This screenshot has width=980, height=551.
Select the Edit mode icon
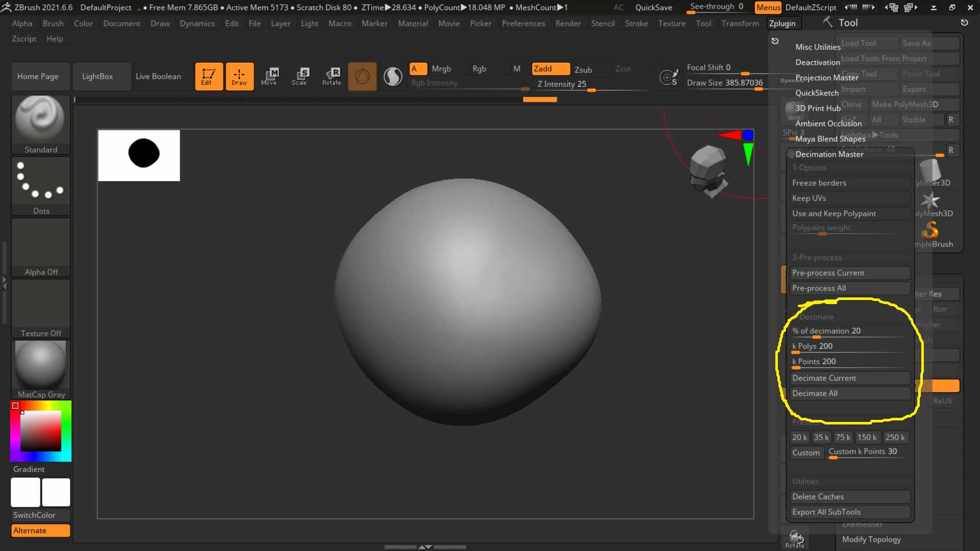tap(209, 77)
